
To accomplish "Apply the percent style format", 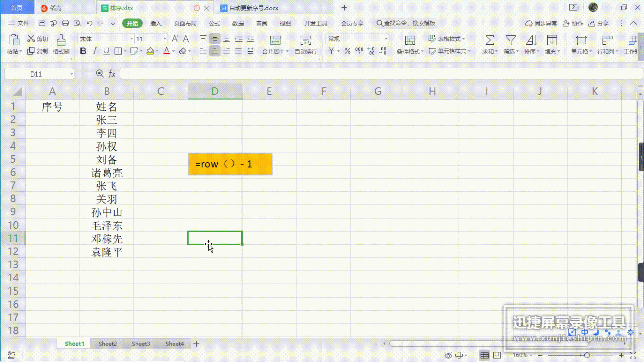I will 347,51.
